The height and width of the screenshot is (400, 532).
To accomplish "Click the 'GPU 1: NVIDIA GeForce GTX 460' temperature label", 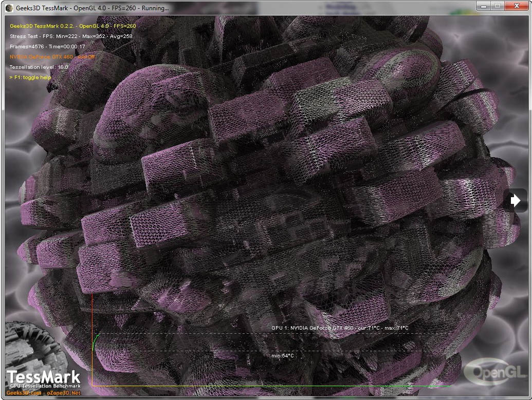I will pyautogui.click(x=340, y=328).
